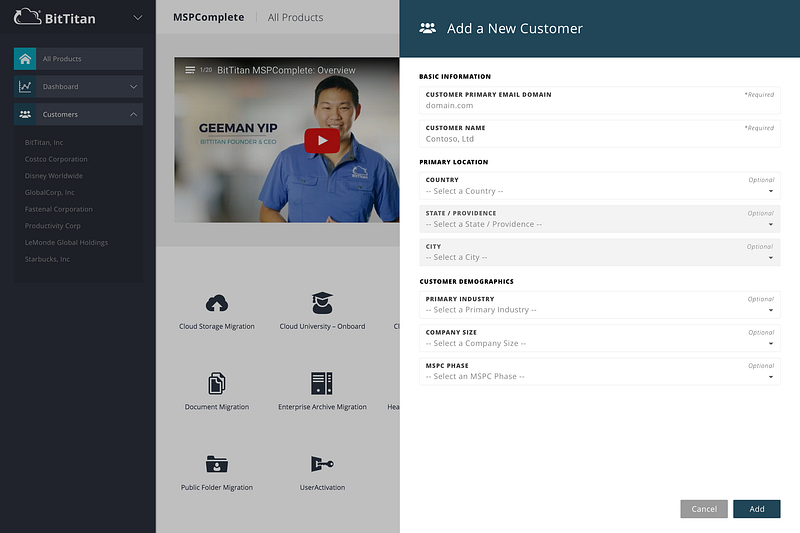Open the GlobalCorp, Inc customer
Screen dimensions: 800x533
(49, 192)
